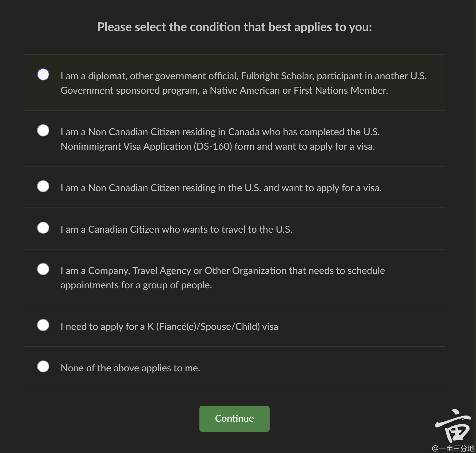
Task: Select the Non Canadian residing in U.S. radio button
Action: pyautogui.click(x=43, y=186)
